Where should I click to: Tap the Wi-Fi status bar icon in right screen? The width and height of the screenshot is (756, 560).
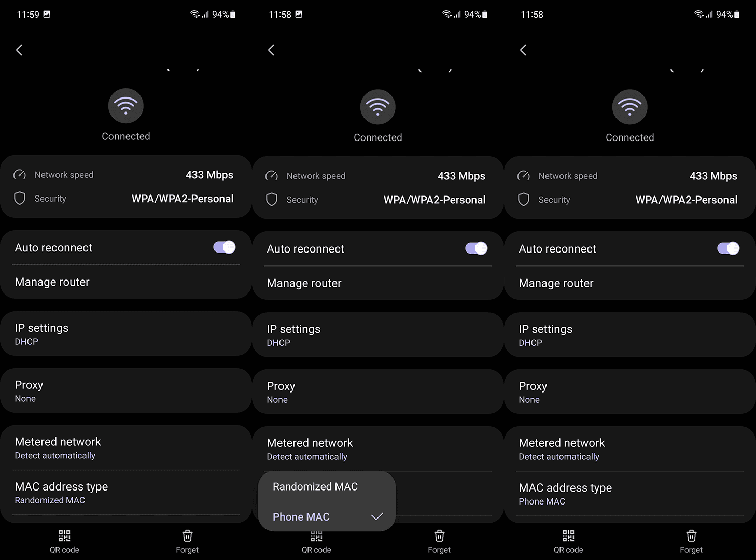click(x=699, y=14)
